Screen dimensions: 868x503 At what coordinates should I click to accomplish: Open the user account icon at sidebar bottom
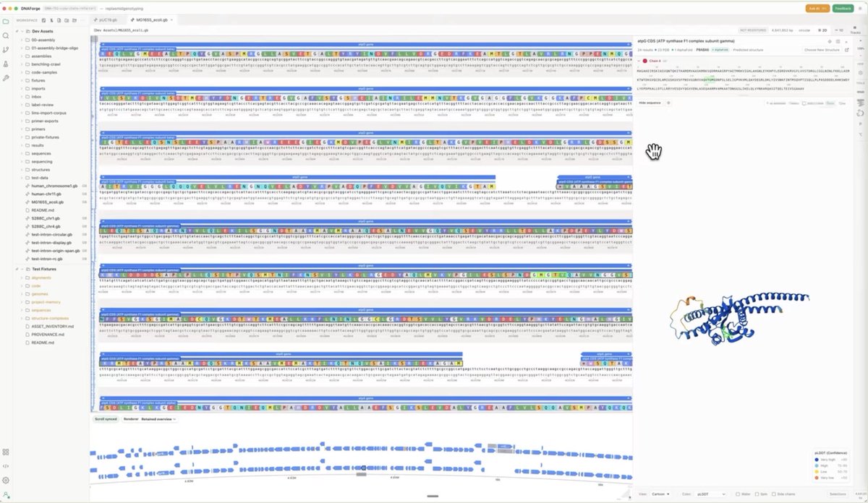6,494
